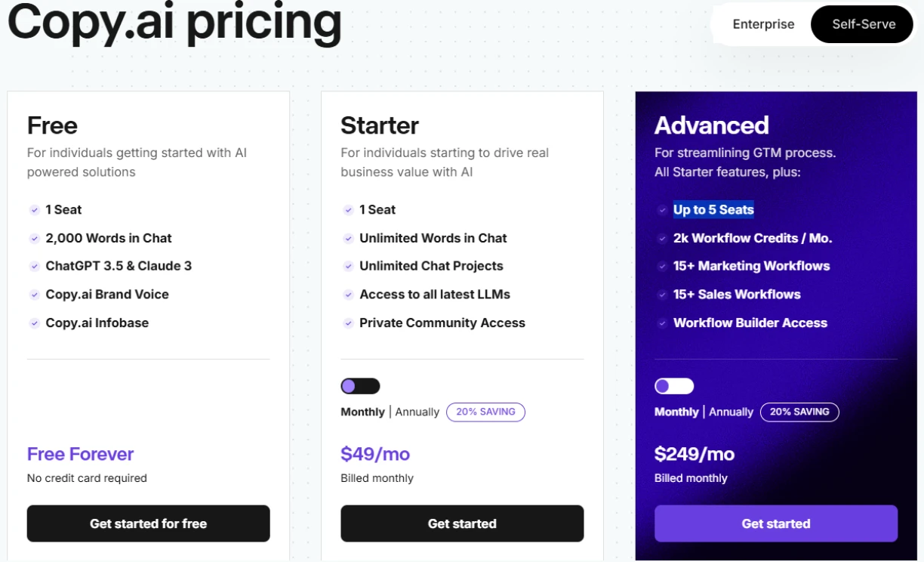Image resolution: width=924 pixels, height=562 pixels.
Task: Select the Self-Serve pricing tab
Action: (x=864, y=24)
